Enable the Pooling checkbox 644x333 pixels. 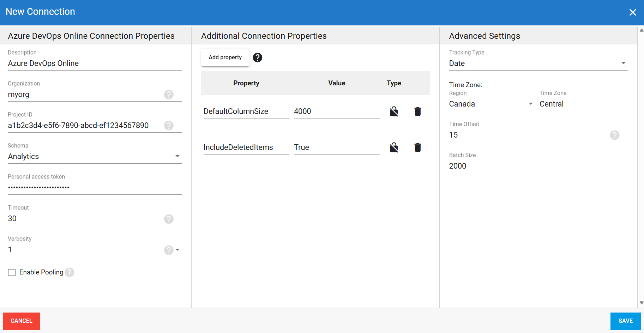12,272
